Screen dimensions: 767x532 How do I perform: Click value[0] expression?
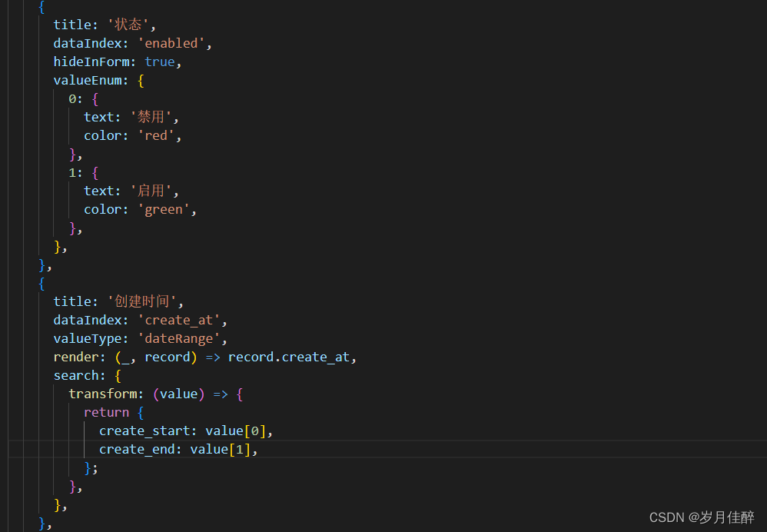[235, 431]
